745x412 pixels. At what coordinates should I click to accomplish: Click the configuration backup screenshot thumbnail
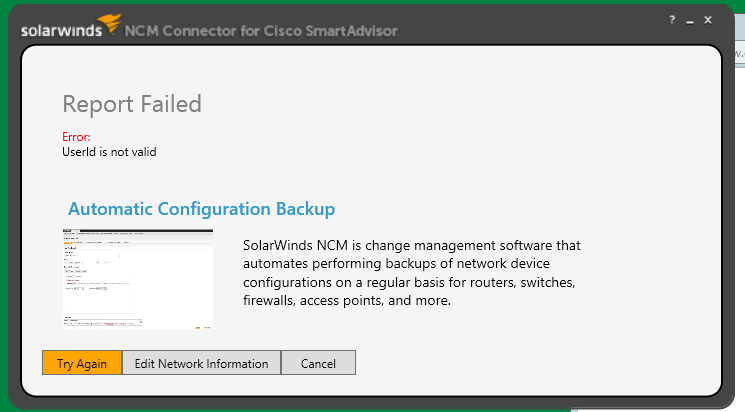(x=137, y=279)
